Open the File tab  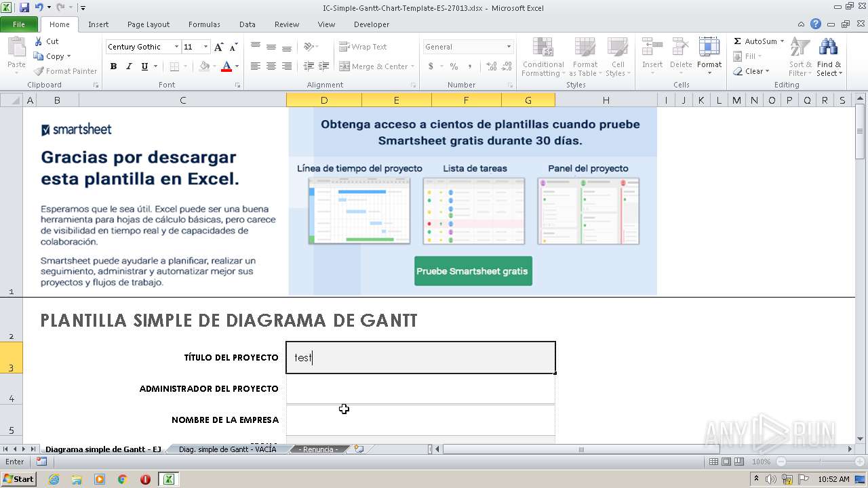tap(19, 24)
